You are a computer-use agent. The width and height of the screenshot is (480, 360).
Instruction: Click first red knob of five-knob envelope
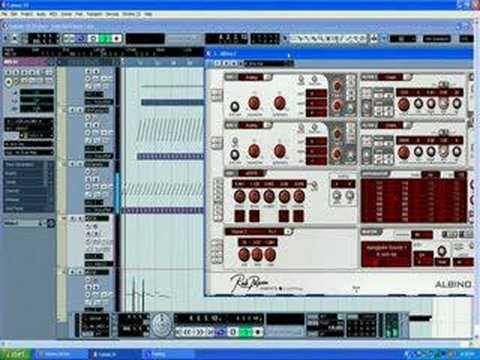click(x=239, y=197)
